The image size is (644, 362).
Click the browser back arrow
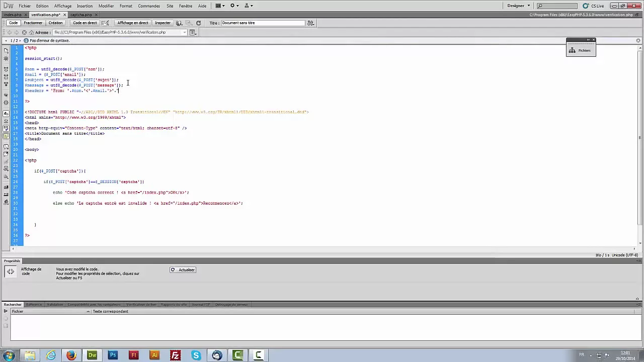coord(9,32)
